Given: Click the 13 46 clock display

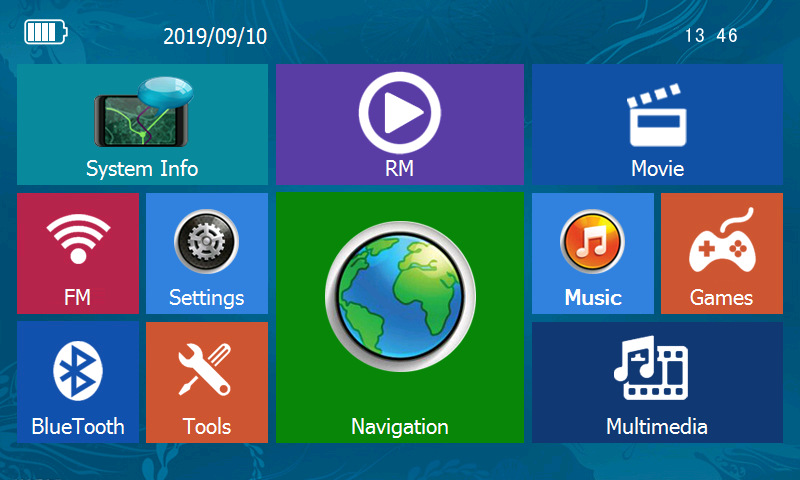Looking at the screenshot, I should click(x=711, y=36).
